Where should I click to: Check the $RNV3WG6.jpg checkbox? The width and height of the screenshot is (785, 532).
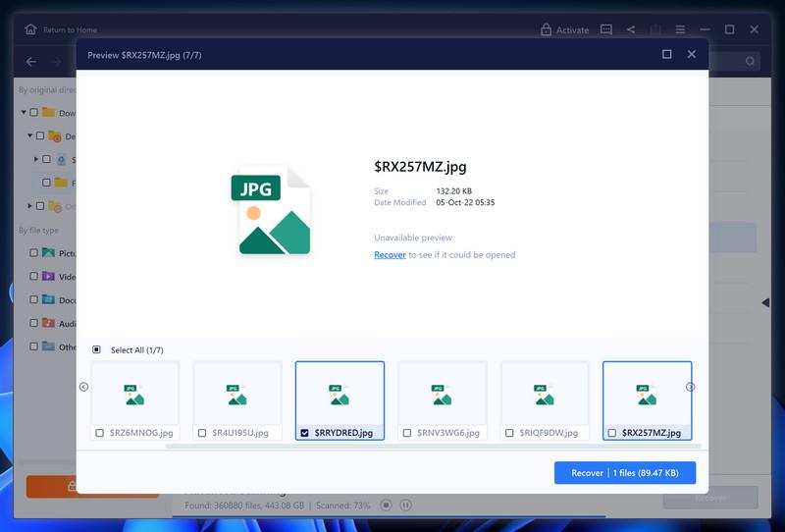pos(407,433)
